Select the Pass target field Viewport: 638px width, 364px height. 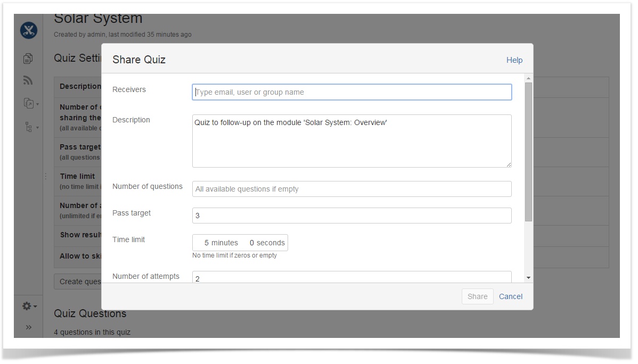[x=351, y=216]
